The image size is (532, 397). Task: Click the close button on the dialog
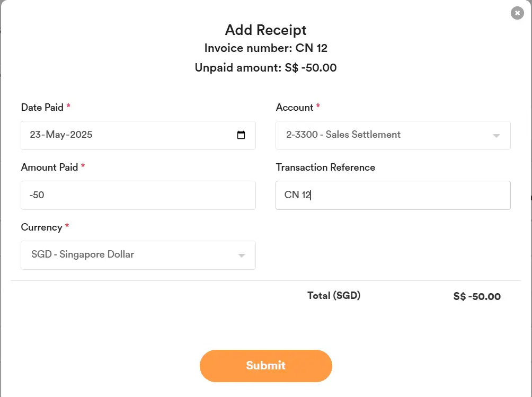tap(517, 13)
